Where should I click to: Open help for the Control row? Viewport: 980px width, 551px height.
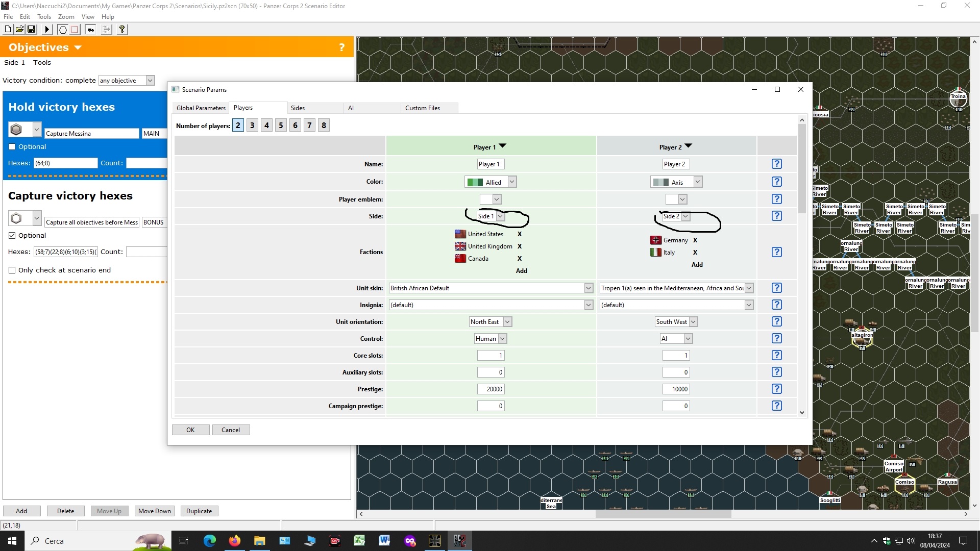pyautogui.click(x=776, y=338)
